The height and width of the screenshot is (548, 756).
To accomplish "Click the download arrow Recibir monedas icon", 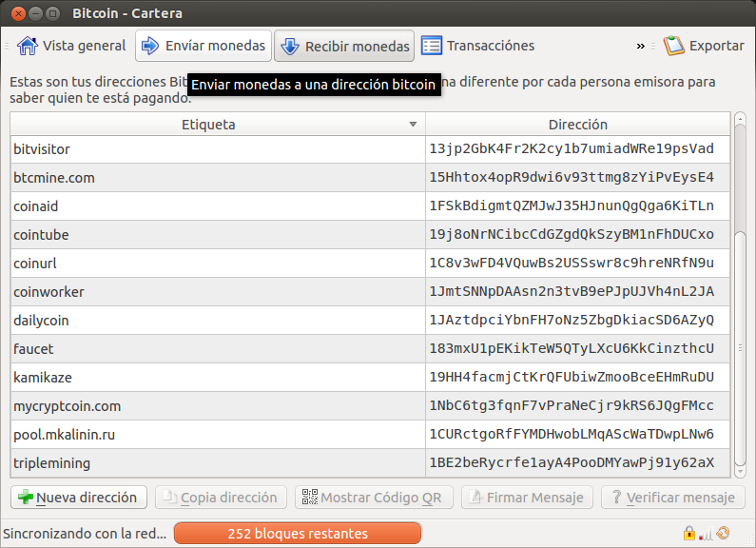I will pos(290,47).
